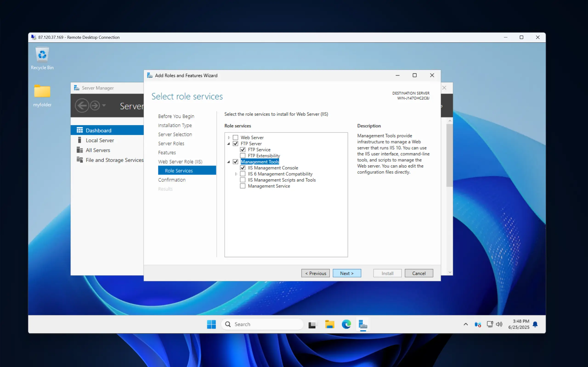Expand the Web Server tree node
Viewport: 588px width, 367px height.
[229, 138]
